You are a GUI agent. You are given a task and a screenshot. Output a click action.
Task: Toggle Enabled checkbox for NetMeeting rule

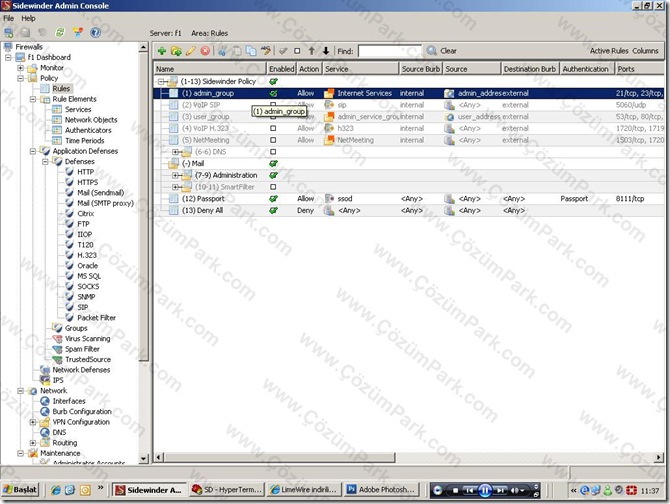pos(273,140)
